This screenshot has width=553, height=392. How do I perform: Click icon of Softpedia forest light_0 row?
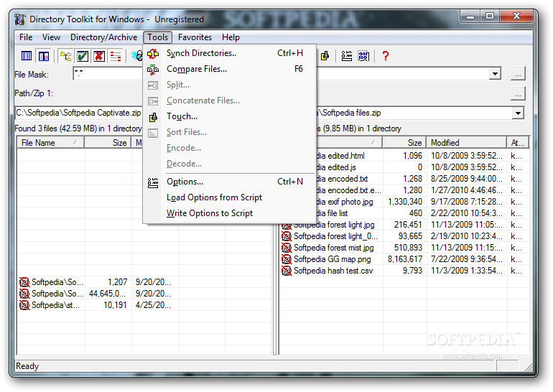287,236
